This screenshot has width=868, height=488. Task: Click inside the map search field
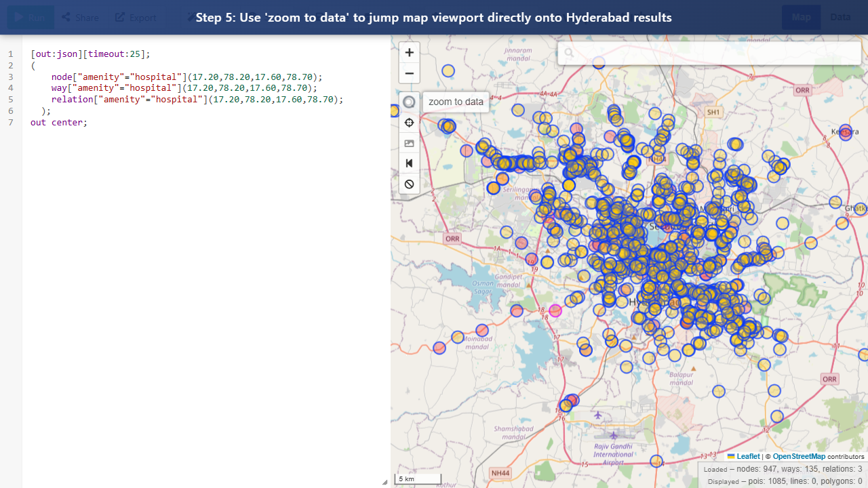coord(709,52)
